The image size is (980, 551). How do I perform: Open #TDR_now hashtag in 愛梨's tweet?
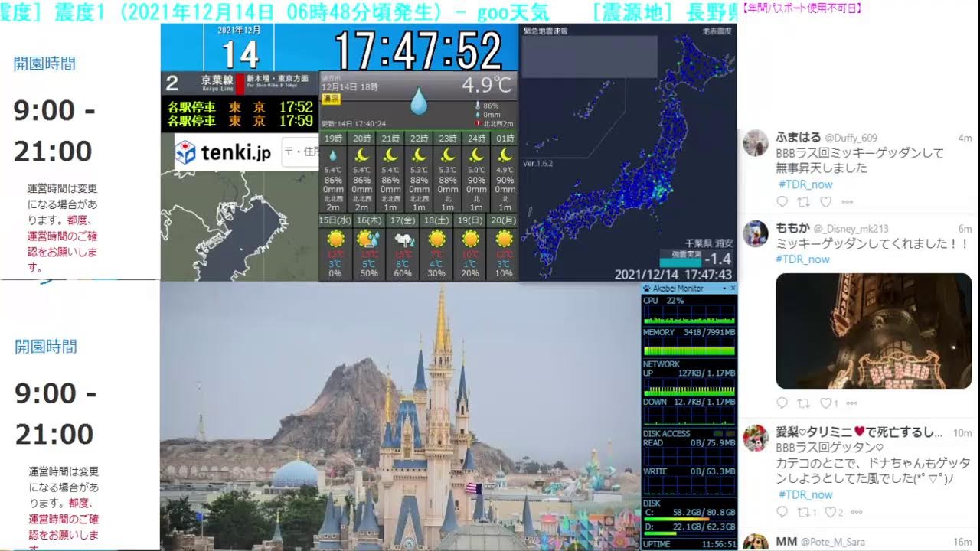tap(805, 494)
